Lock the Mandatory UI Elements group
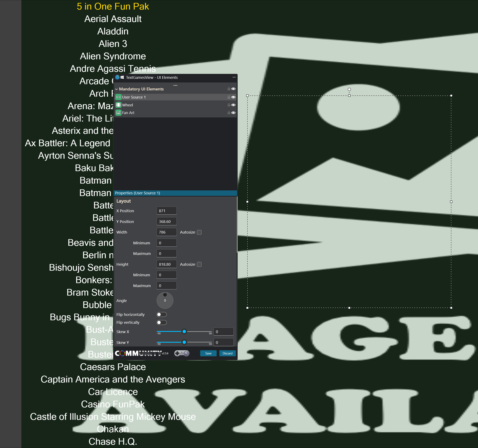 (229, 89)
